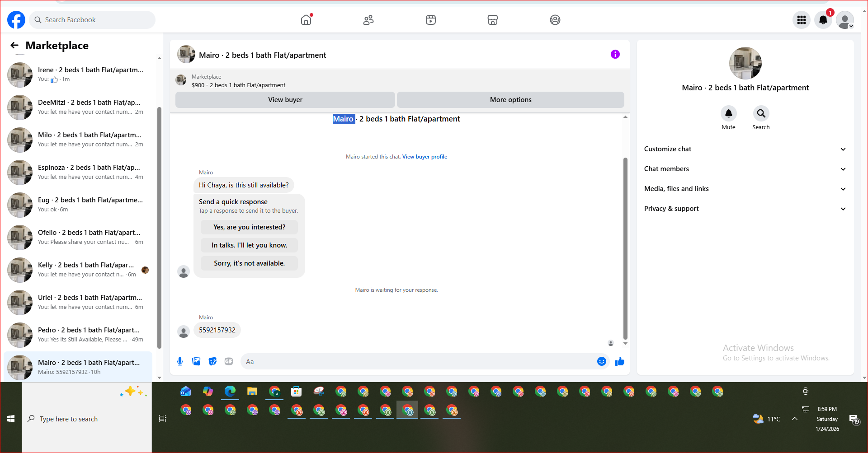The image size is (868, 453).
Task: Expand Media, files and links section
Action: pos(745,189)
